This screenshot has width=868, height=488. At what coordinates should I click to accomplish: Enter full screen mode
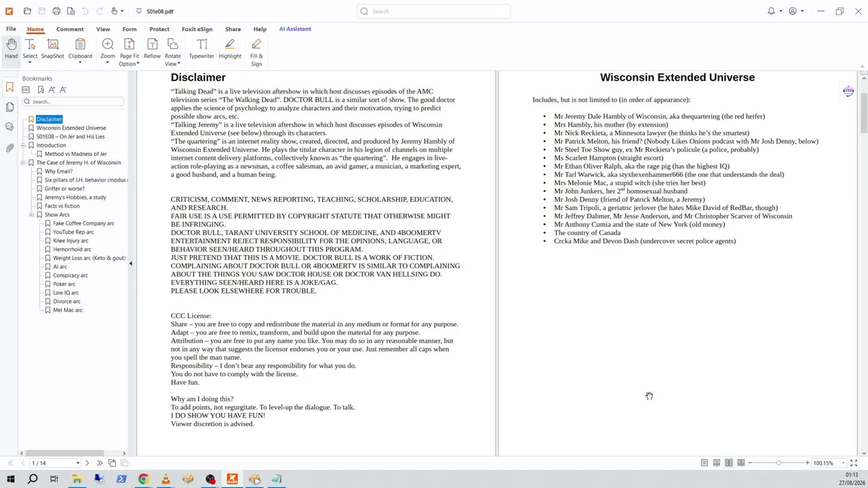[x=854, y=463]
